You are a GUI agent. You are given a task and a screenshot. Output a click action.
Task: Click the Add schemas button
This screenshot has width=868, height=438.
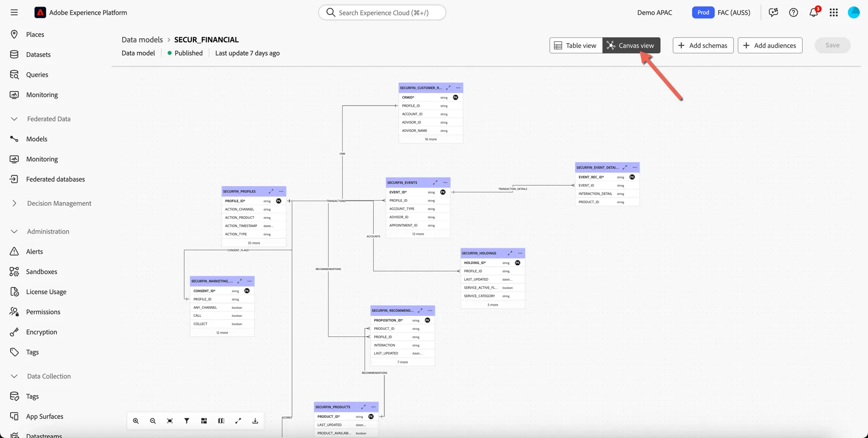coord(703,45)
